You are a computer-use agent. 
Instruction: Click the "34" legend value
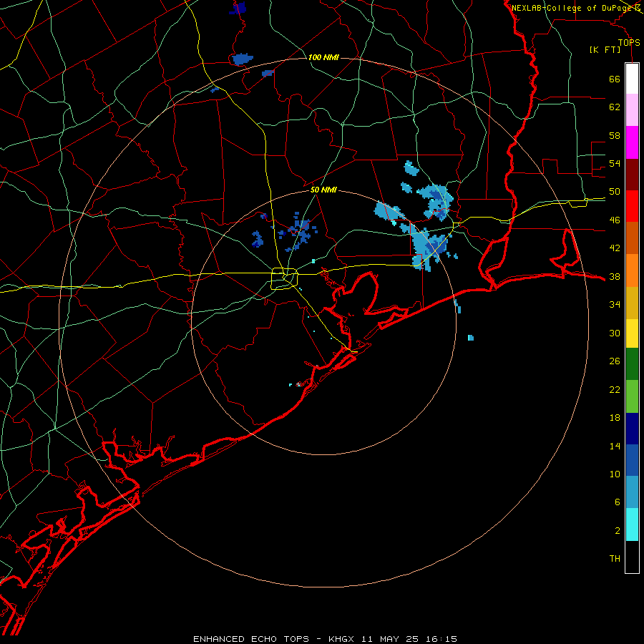[615, 305]
